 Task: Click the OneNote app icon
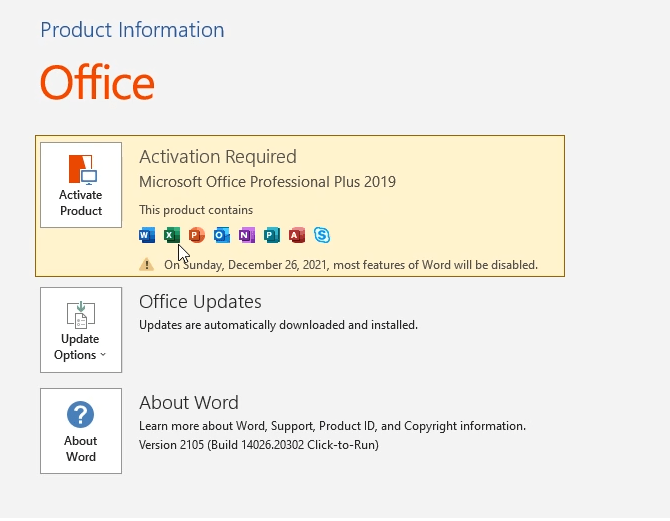pyautogui.click(x=247, y=235)
